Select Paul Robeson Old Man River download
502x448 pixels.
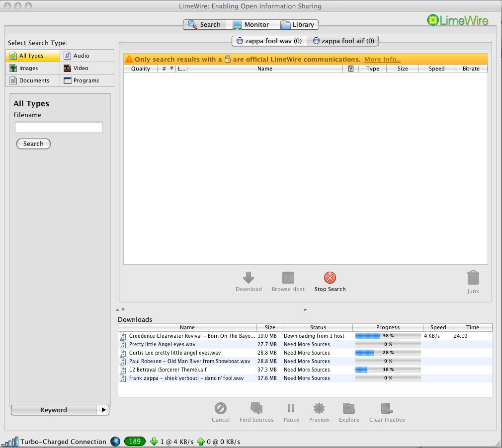point(305,361)
